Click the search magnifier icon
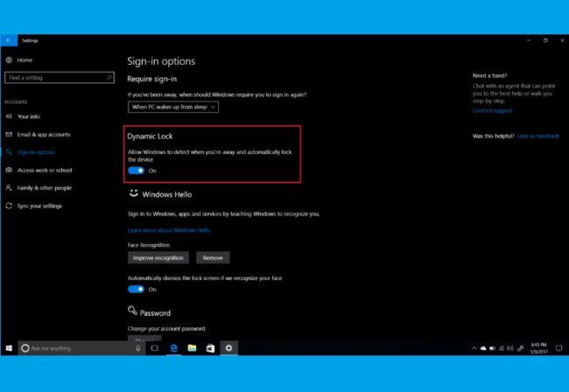 [109, 78]
